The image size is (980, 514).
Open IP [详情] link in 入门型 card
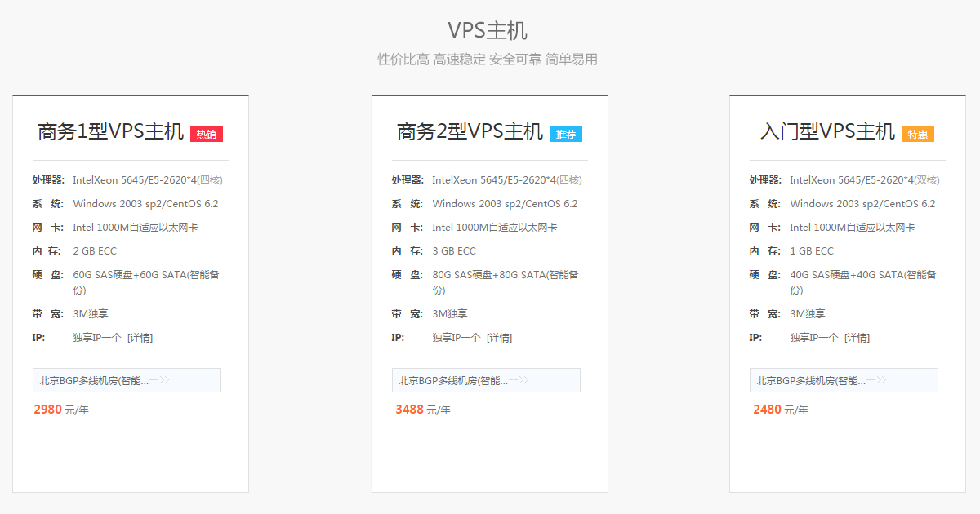857,338
